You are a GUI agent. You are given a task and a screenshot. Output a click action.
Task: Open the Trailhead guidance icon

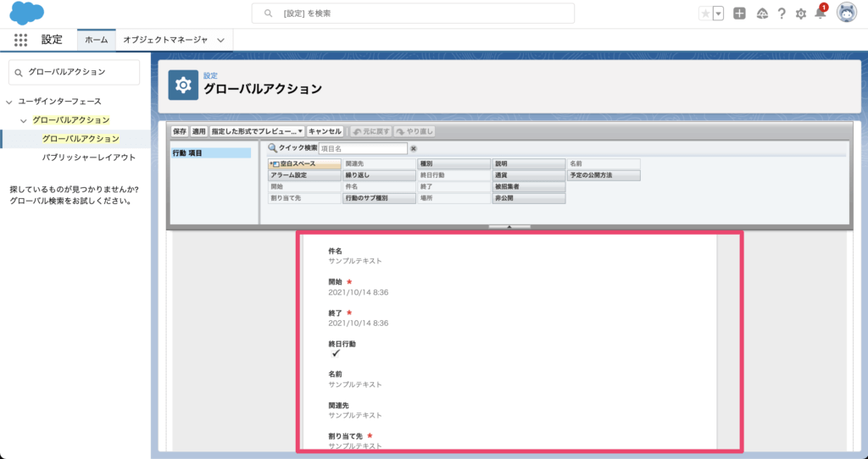(x=762, y=14)
